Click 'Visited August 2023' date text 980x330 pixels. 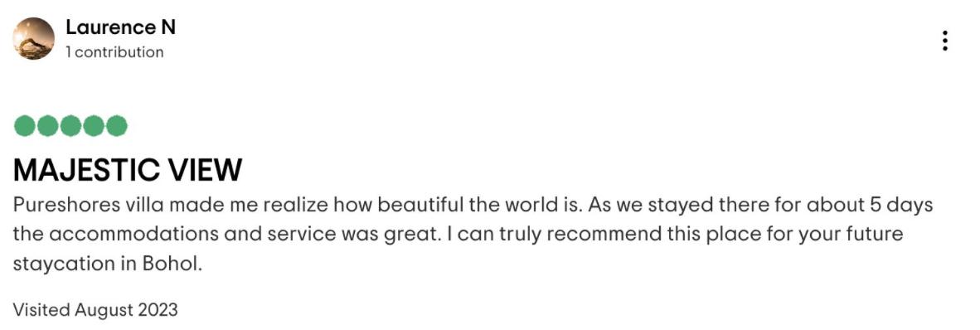95,309
